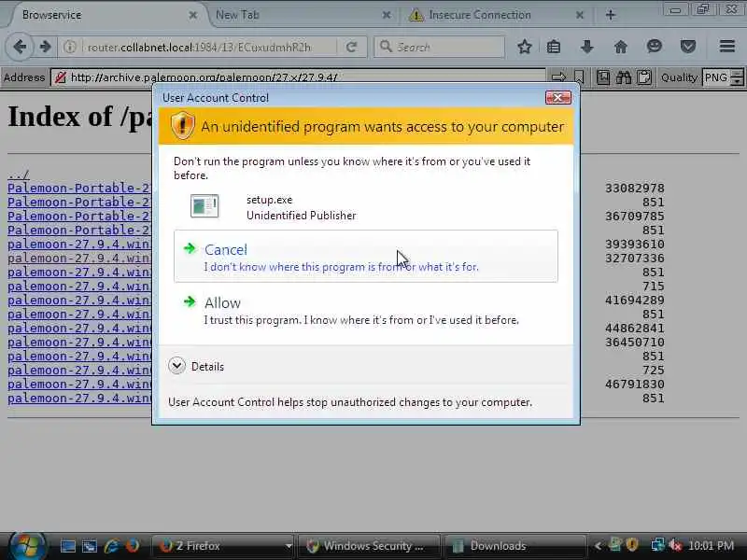Click the Browservice Address field
The image size is (747, 560).
[298, 77]
